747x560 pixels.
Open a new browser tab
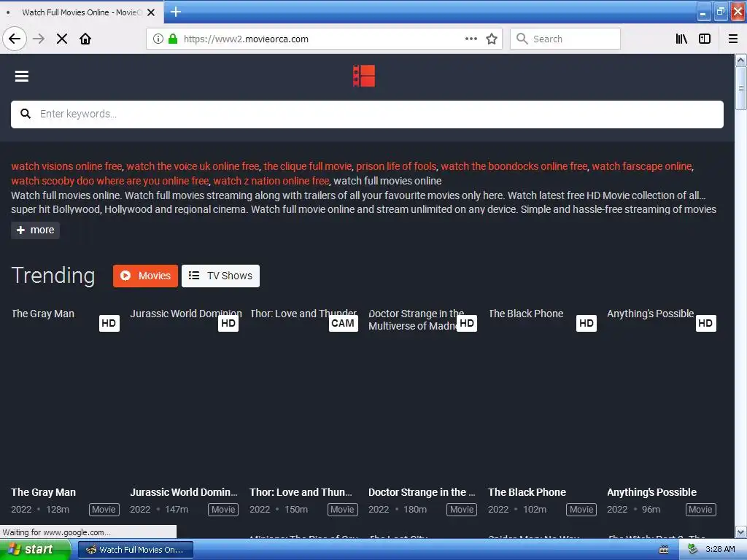point(176,12)
